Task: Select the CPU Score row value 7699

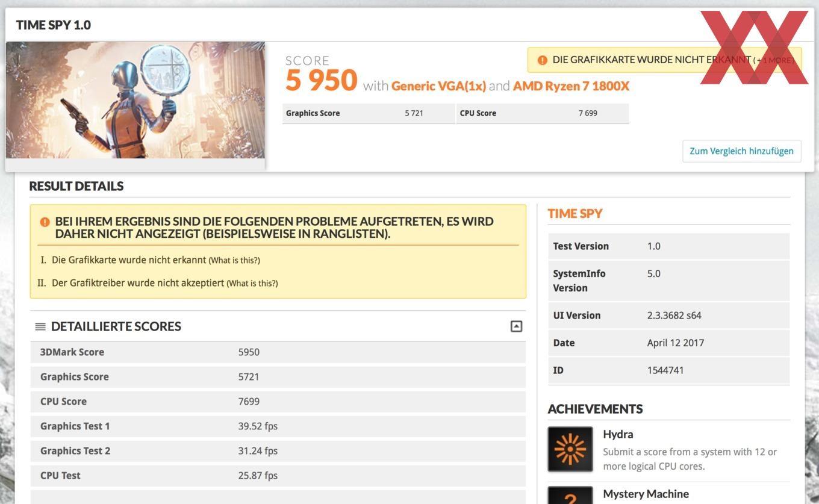Action: pyautogui.click(x=249, y=402)
